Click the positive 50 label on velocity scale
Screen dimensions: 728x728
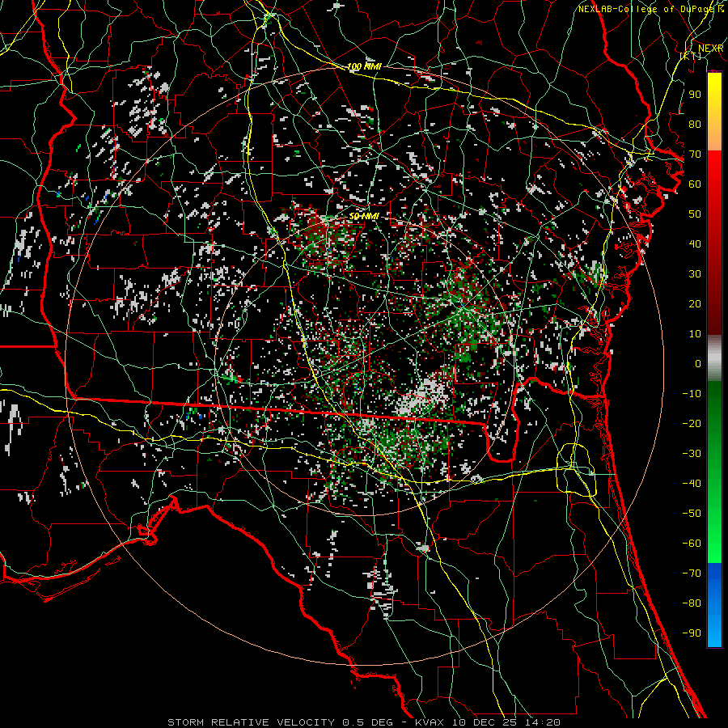coord(695,214)
